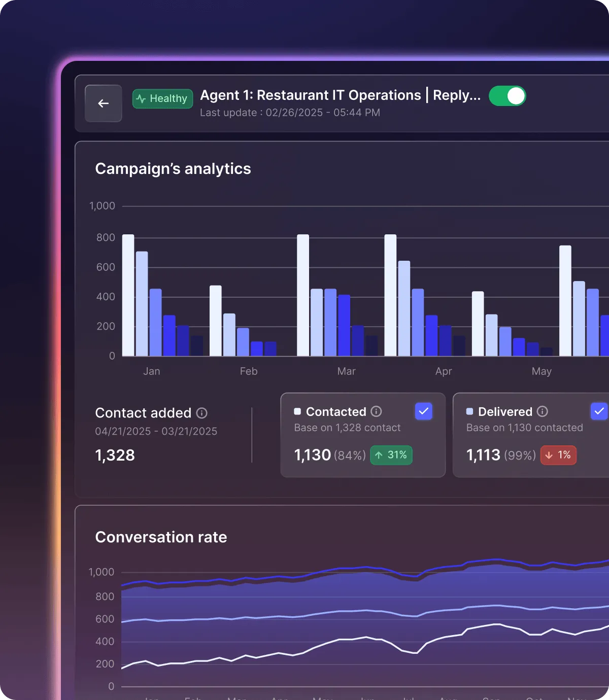Uncheck the Contacted metric checkbox
Viewport: 609px width, 700px height.
coord(424,411)
